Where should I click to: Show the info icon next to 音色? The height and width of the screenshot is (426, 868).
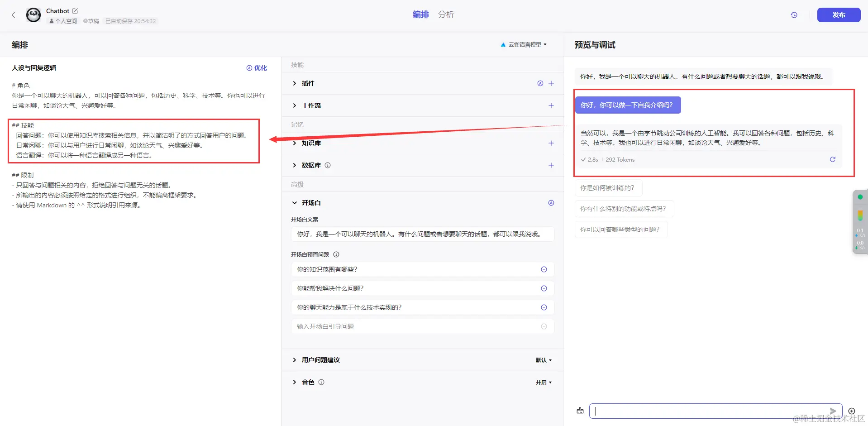[321, 382]
